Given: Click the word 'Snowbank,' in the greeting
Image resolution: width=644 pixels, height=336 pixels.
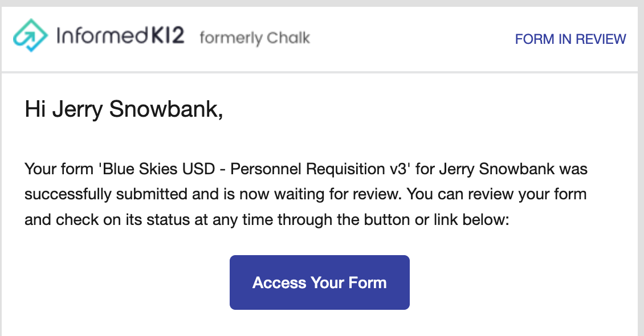Looking at the screenshot, I should point(166,109).
